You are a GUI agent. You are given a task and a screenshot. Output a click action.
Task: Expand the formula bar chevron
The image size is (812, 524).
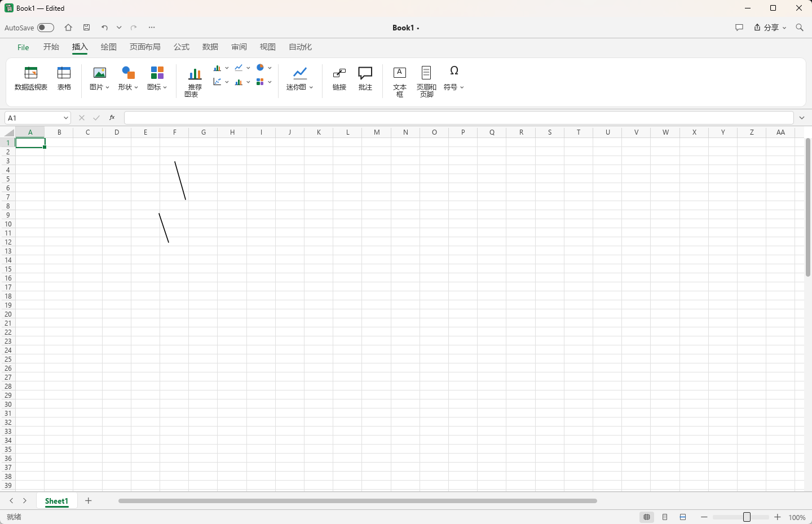[802, 118]
